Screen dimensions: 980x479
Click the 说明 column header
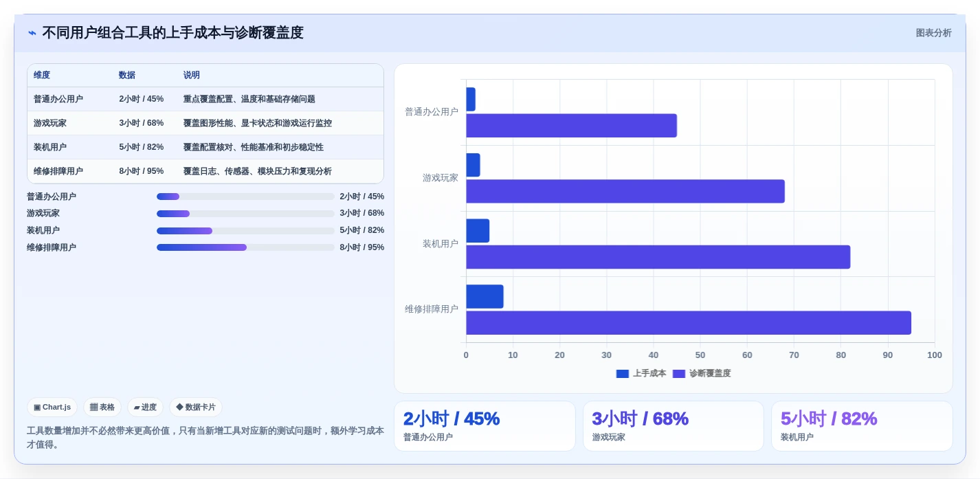point(192,75)
